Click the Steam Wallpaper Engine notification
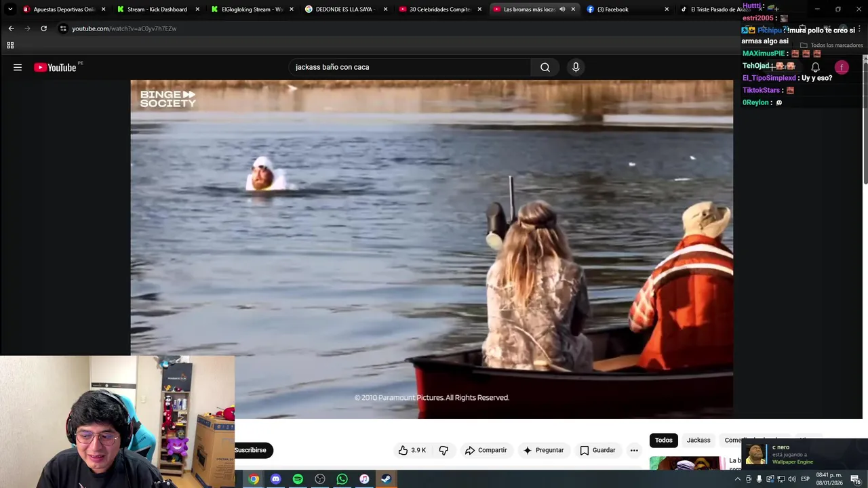 pyautogui.click(x=804, y=454)
